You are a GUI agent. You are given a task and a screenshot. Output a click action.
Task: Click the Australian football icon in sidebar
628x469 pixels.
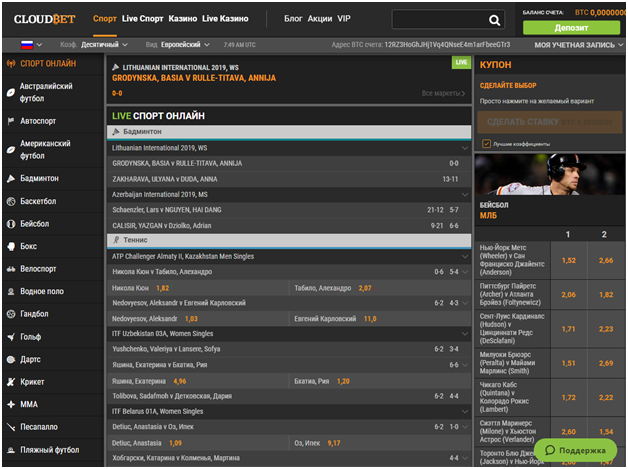pos(11,93)
